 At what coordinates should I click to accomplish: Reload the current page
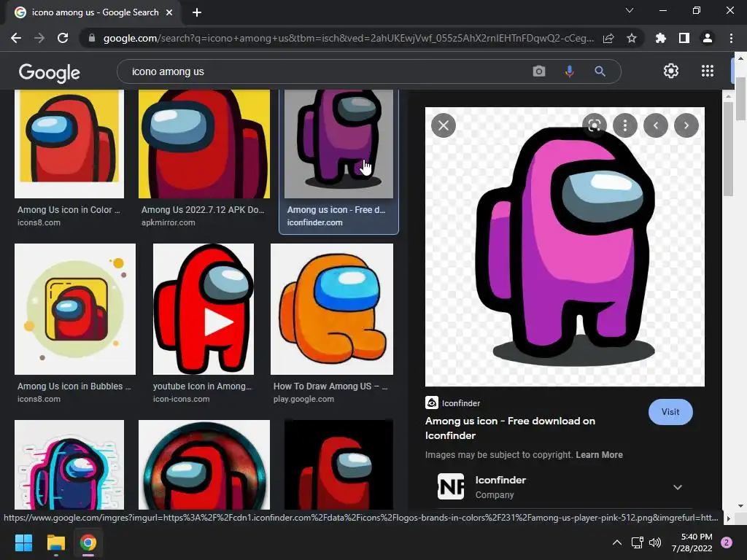click(x=63, y=38)
